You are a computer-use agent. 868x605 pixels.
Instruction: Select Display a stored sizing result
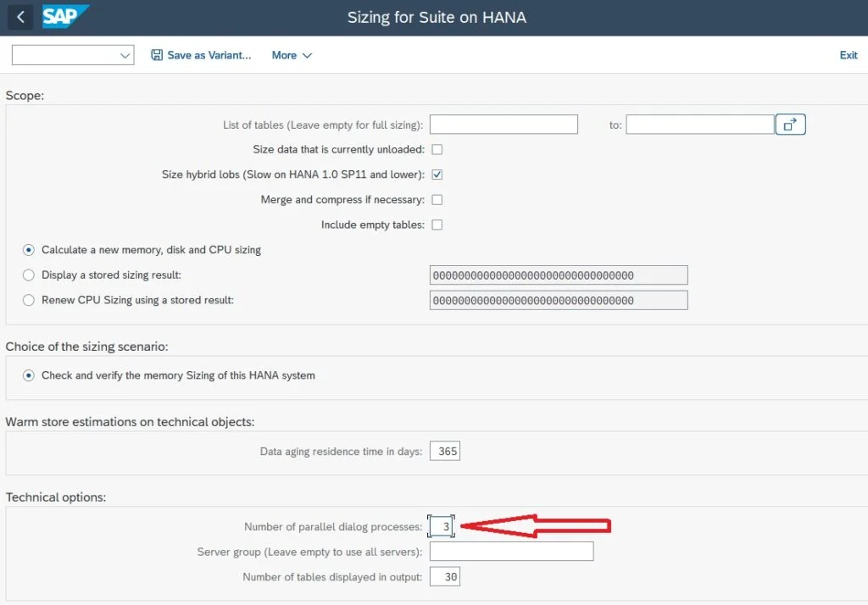coord(29,275)
